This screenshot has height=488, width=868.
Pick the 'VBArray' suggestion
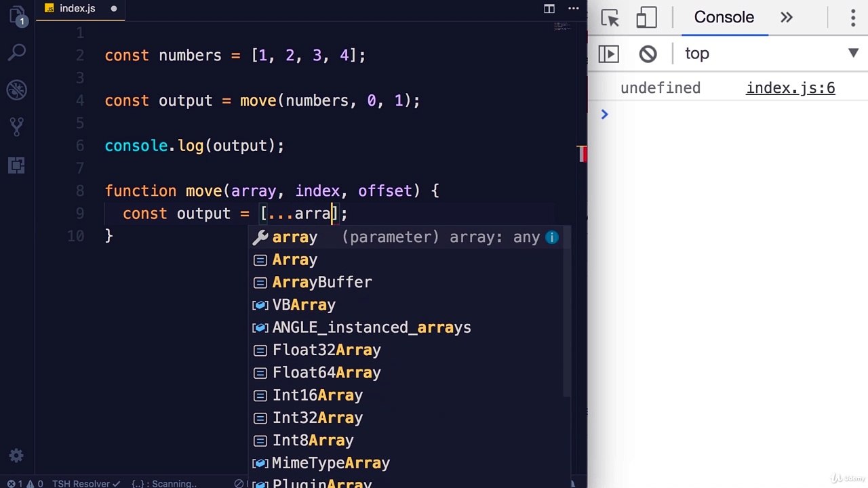pyautogui.click(x=405, y=305)
